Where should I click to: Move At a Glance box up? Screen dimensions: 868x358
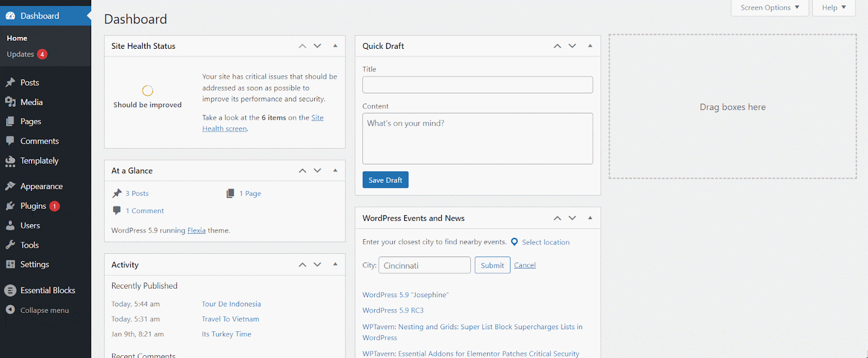coord(303,171)
